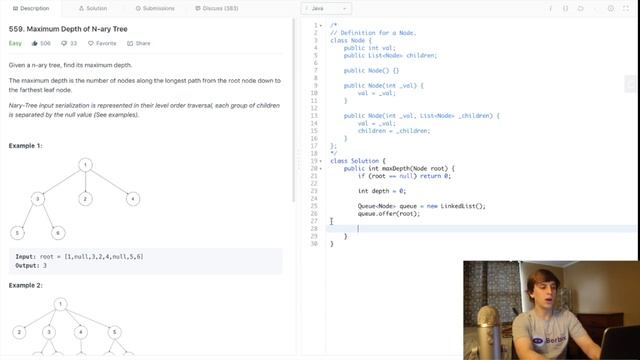Click 'public int maxDepth(Node root) {' line
The height and width of the screenshot is (360, 640).
pyautogui.click(x=399, y=169)
